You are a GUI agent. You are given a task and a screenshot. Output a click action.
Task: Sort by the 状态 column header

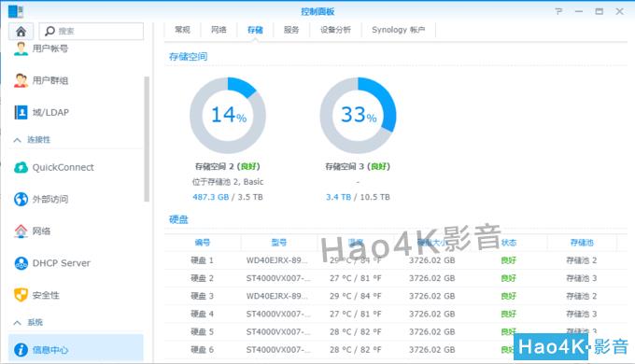point(509,243)
